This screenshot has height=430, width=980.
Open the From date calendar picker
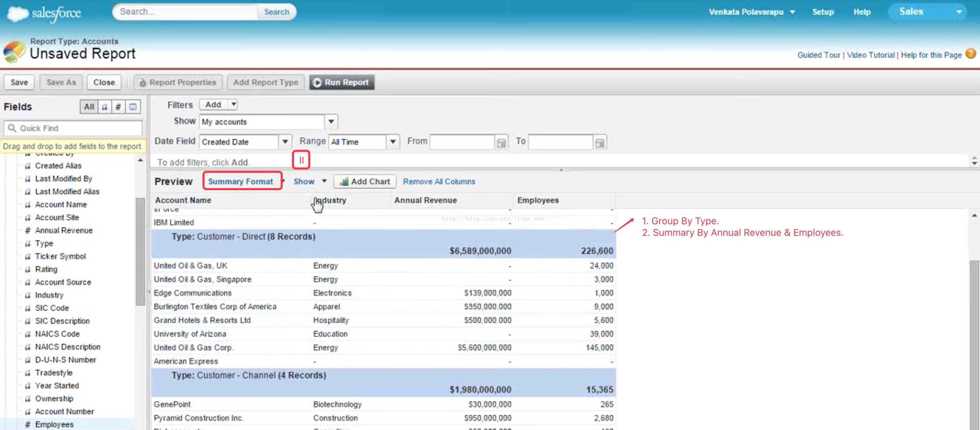pos(501,142)
